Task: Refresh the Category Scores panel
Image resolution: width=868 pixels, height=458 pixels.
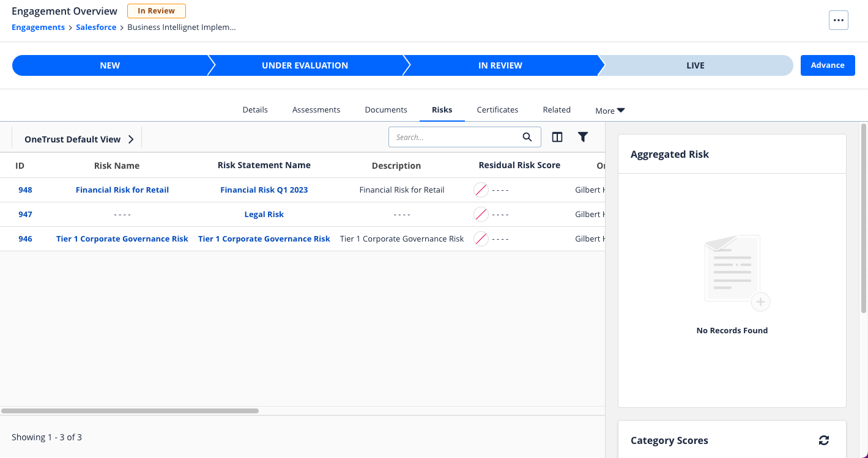Action: tap(824, 440)
